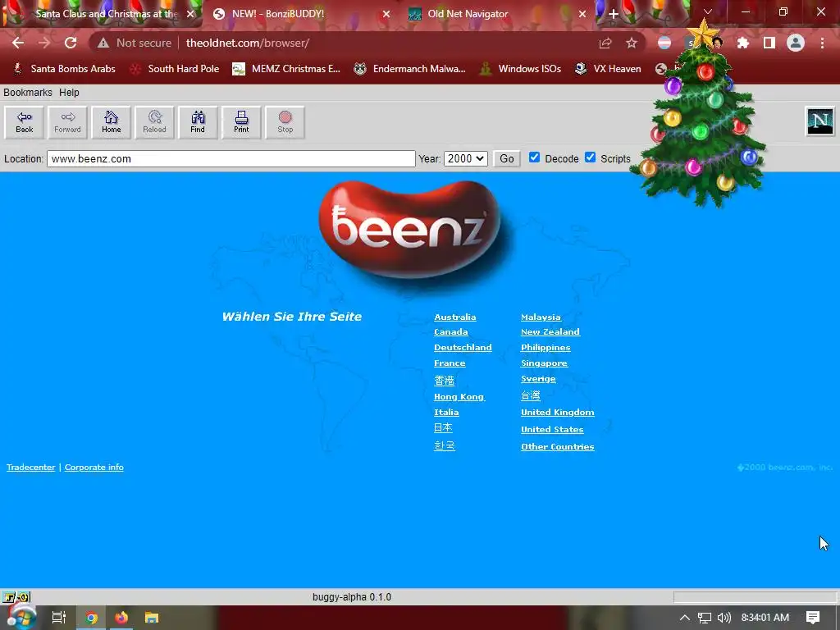Viewport: 840px width, 630px height.
Task: Share this page icon in address bar
Action: (x=605, y=43)
